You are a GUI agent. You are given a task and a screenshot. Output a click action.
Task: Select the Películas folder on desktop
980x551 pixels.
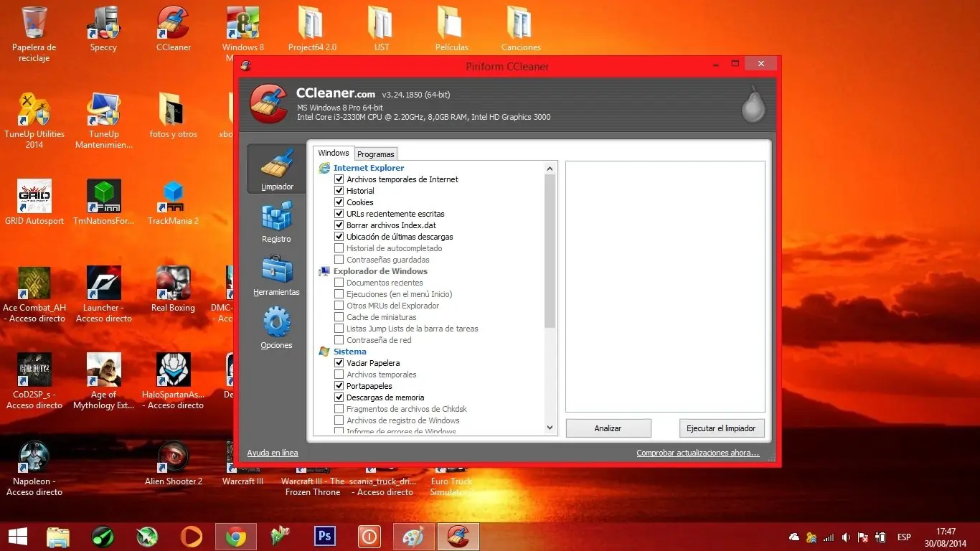pyautogui.click(x=452, y=29)
